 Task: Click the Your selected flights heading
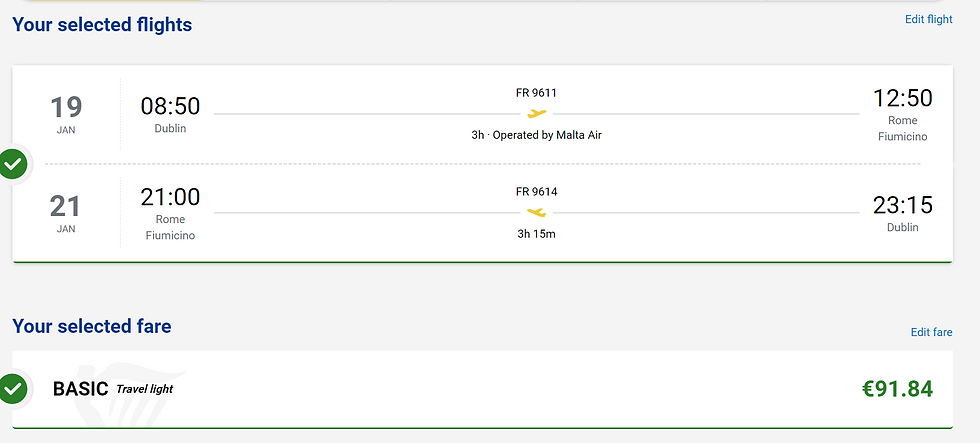[102, 24]
